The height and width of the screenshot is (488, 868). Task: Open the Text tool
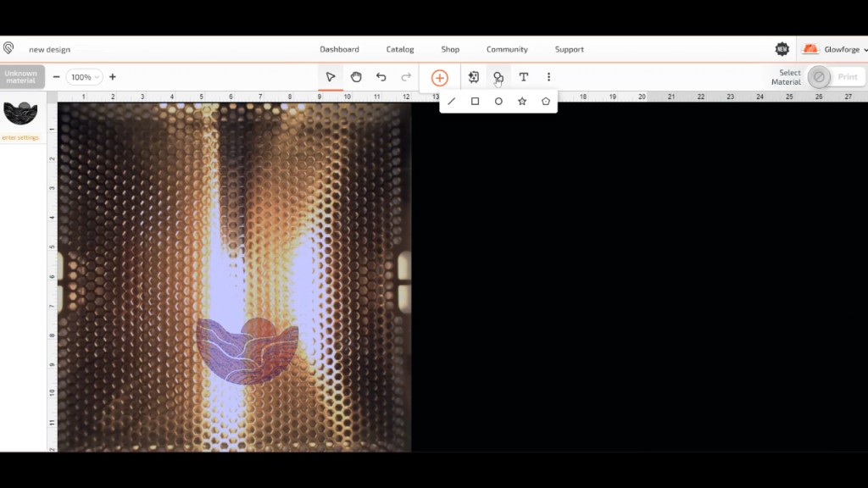523,77
